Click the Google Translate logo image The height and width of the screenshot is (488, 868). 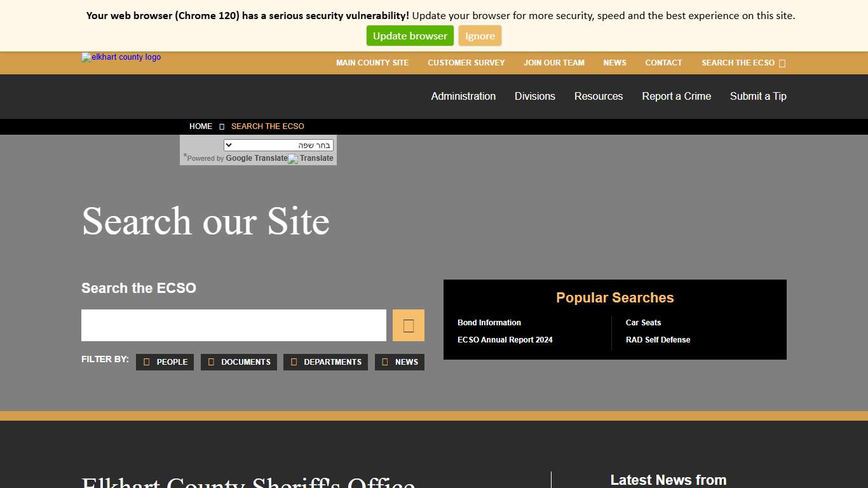click(292, 159)
